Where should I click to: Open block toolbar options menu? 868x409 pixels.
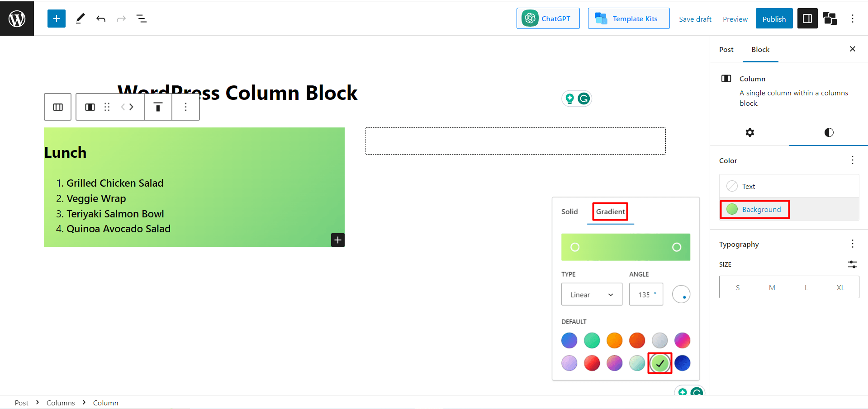click(x=185, y=107)
